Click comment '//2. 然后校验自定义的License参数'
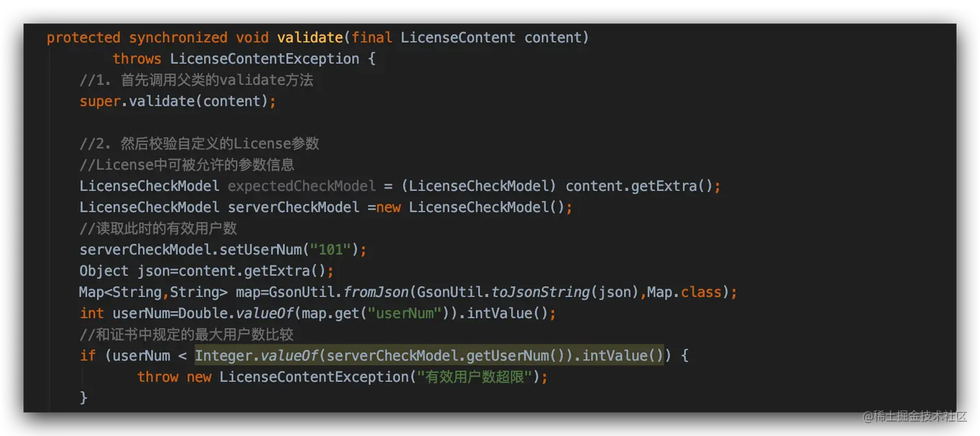Image resolution: width=980 pixels, height=436 pixels. pos(200,143)
